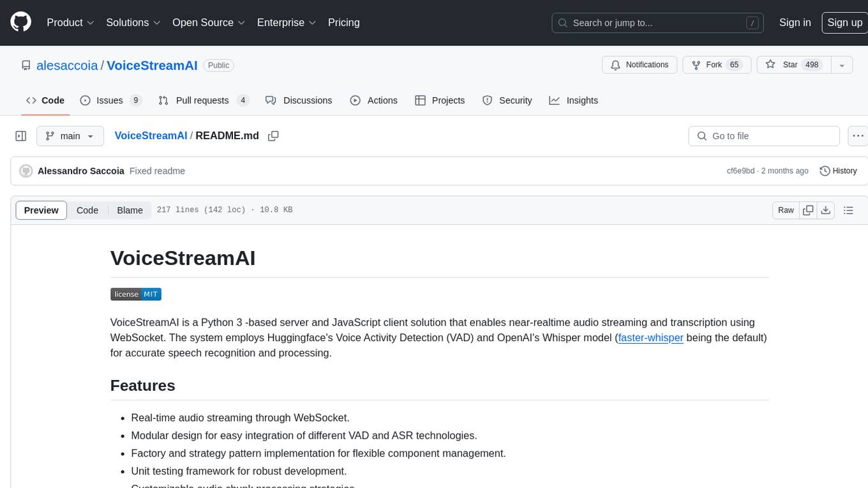This screenshot has height=488, width=868.
Task: Open the star lists dropdown arrow
Action: point(842,65)
